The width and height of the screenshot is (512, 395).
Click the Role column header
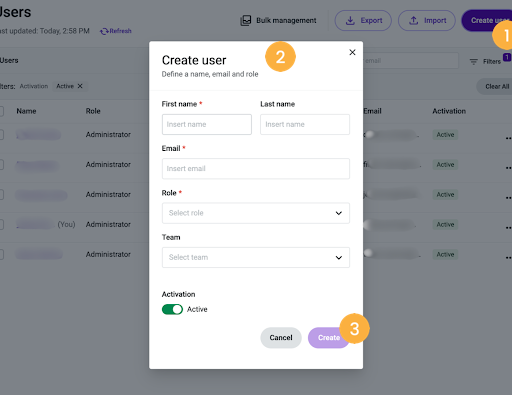coord(93,111)
